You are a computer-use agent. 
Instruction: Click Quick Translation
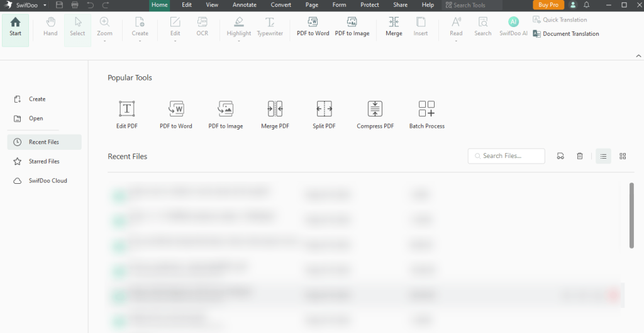coord(560,20)
